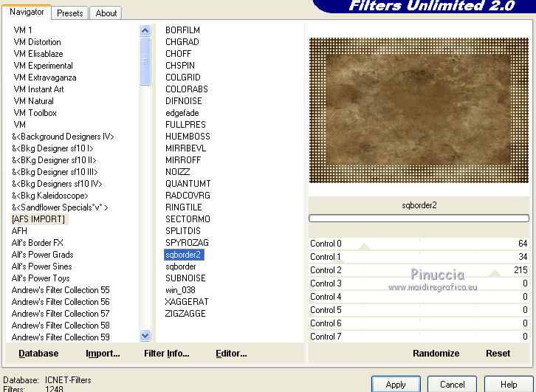Select &<Background Designers IV> category
Viewport: 536px width, 392px height.
[63, 137]
